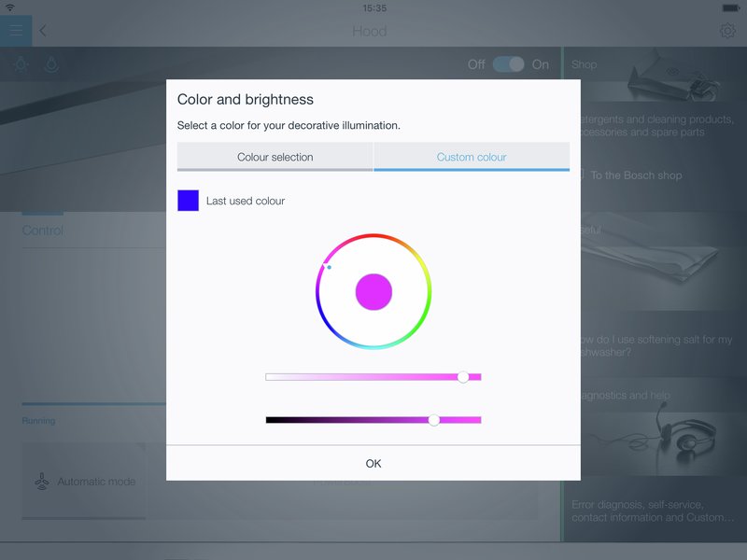Open the settings gear
The width and height of the screenshot is (747, 560).
coord(727,31)
